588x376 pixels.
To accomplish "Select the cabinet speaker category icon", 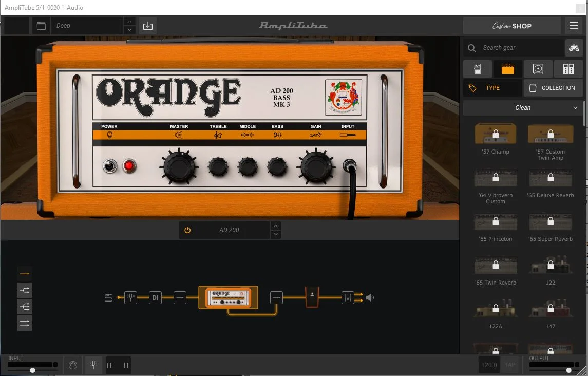I will 538,69.
